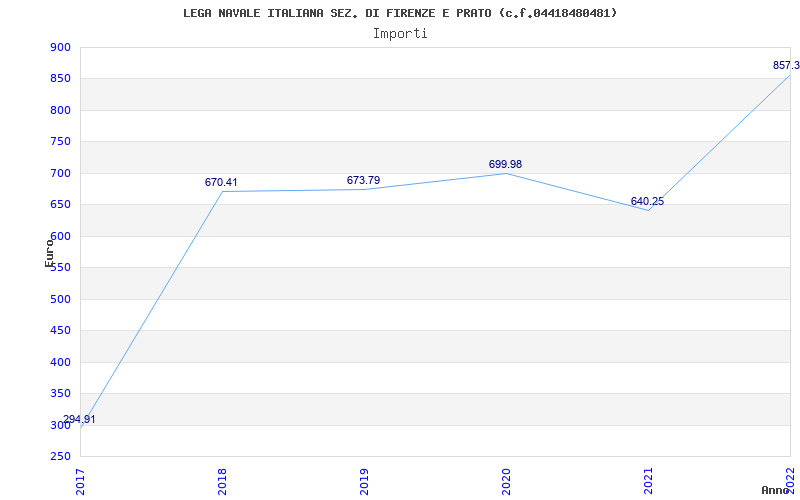
Task: Select the 670.41 data label
Action: point(221,182)
